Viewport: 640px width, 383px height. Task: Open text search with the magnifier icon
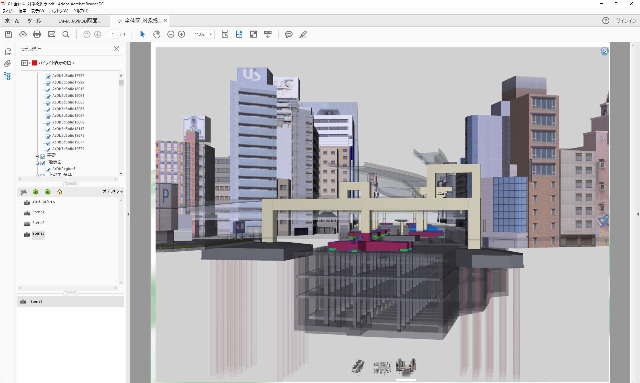pos(66,35)
